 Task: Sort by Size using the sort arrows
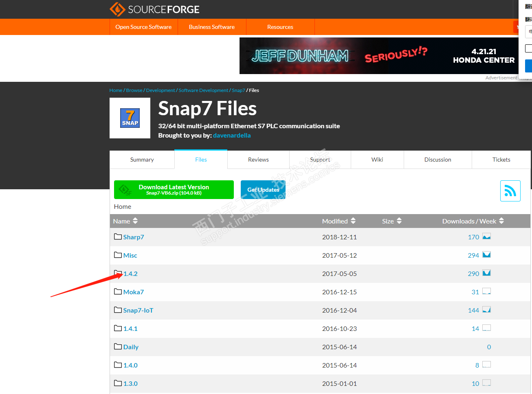(x=399, y=221)
